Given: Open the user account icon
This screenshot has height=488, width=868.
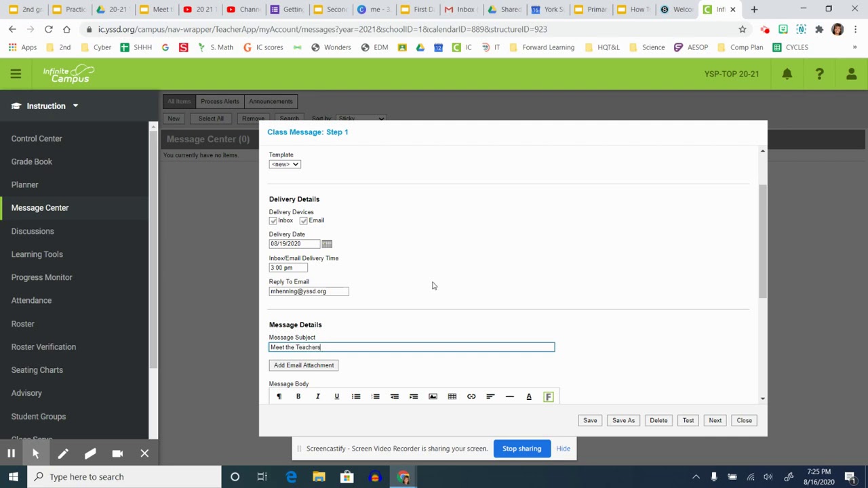Looking at the screenshot, I should 852,74.
